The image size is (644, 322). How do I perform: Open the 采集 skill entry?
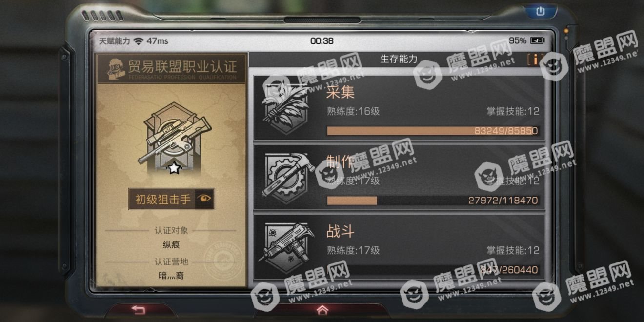[x=399, y=107]
